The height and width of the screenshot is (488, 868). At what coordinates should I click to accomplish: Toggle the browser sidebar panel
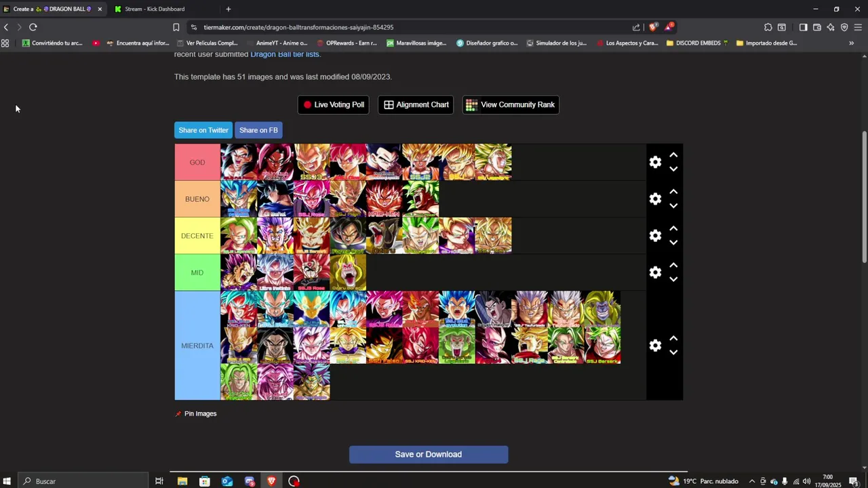(803, 27)
